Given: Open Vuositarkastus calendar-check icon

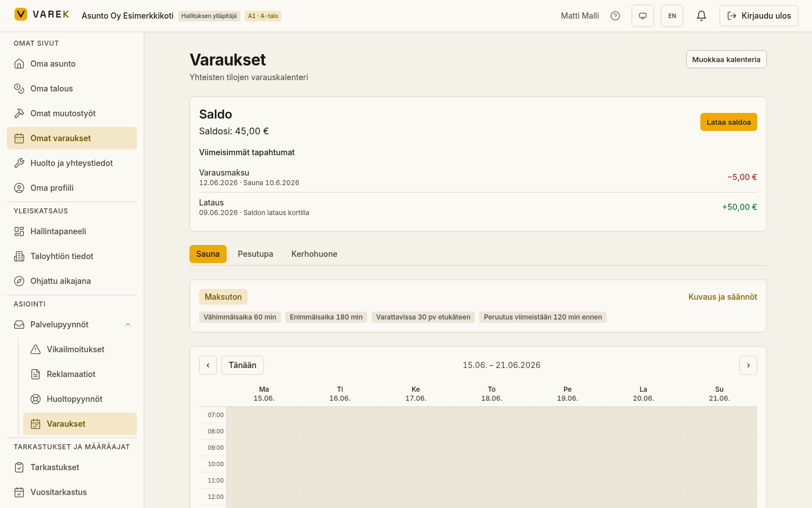Looking at the screenshot, I should [19, 492].
